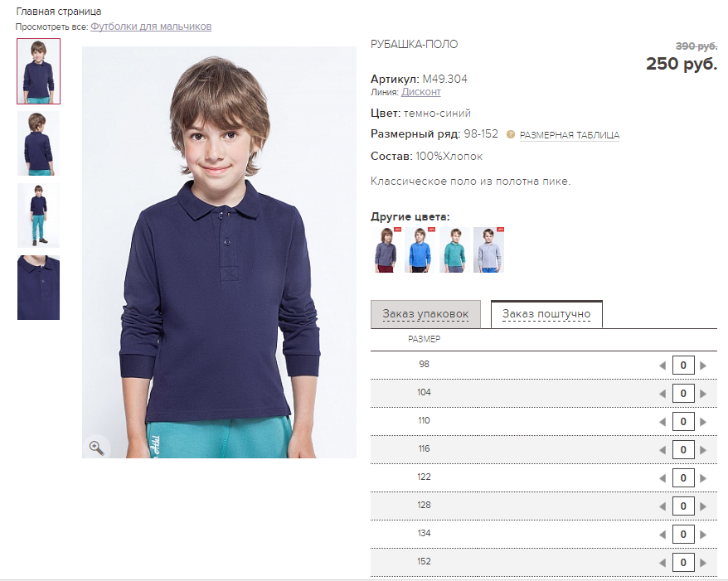Decrease quantity for size 128

(x=662, y=506)
